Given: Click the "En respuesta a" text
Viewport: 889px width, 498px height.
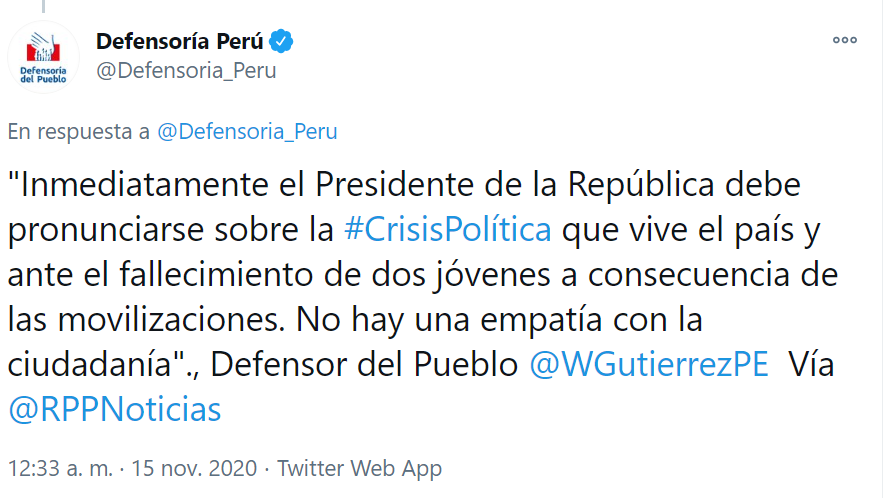Looking at the screenshot, I should point(78,132).
